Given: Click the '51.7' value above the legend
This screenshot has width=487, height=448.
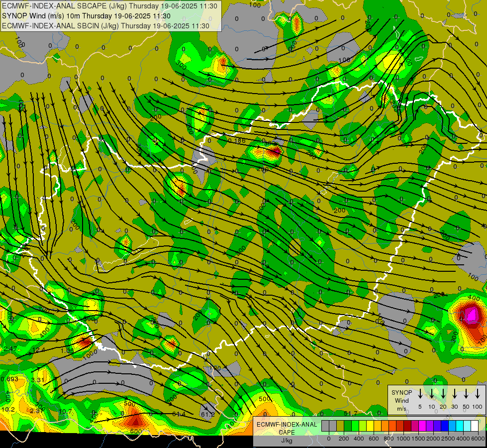Looking at the screenshot, I should [x=350, y=413].
